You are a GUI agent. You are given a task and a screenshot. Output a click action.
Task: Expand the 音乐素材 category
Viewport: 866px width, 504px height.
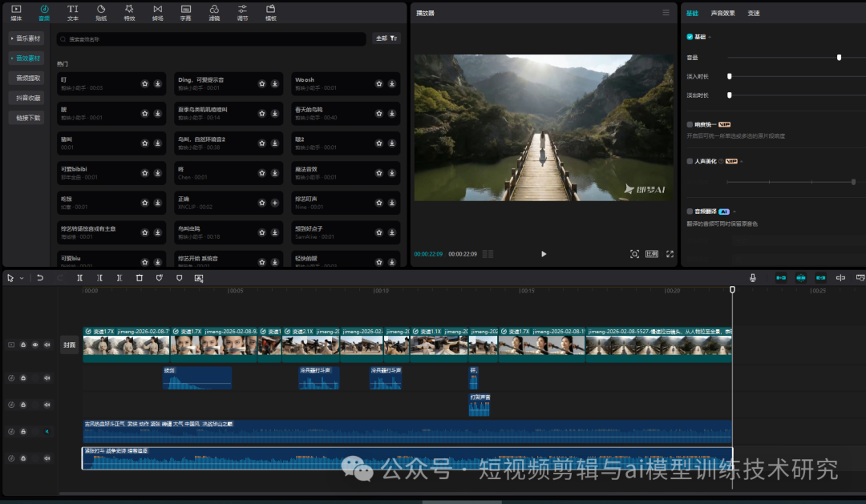click(x=26, y=38)
